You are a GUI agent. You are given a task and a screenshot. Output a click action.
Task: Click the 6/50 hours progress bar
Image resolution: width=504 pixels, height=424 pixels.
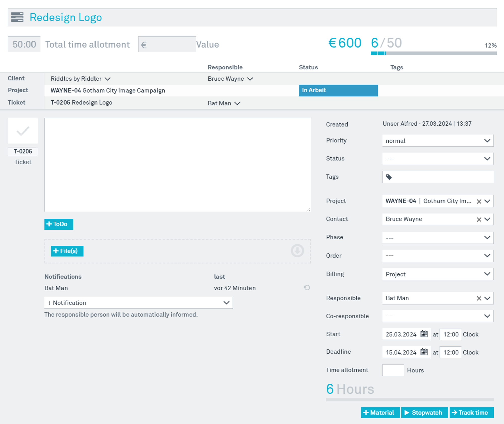[434, 53]
